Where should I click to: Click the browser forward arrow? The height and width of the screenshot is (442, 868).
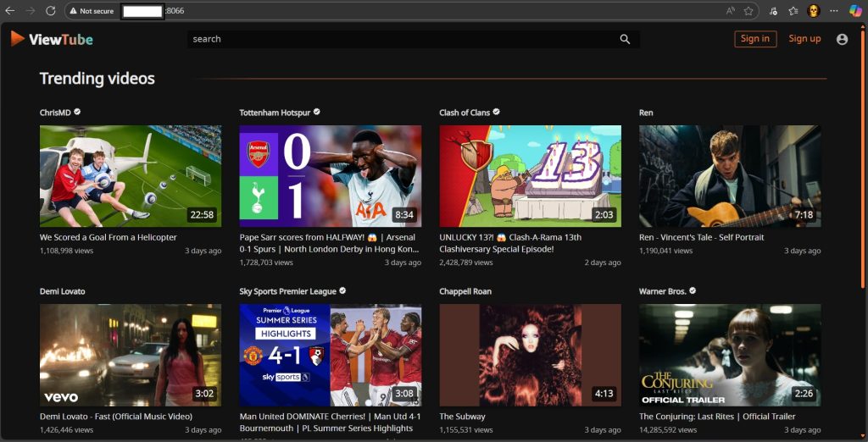pos(31,10)
